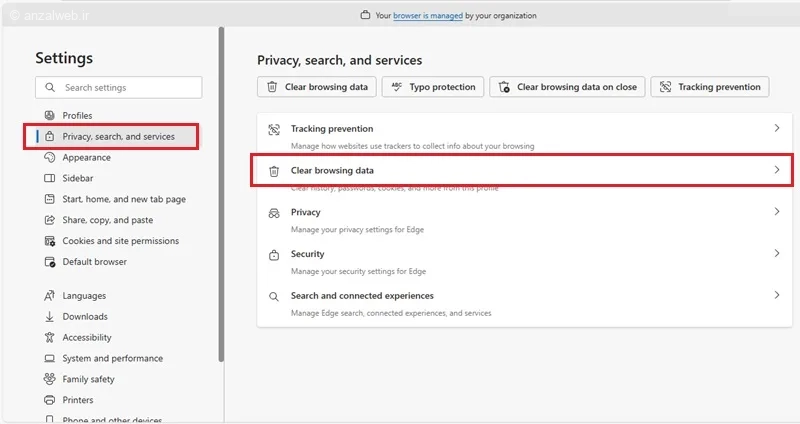Open Privacy, search, and services section
The height and width of the screenshot is (424, 800).
pyautogui.click(x=118, y=137)
